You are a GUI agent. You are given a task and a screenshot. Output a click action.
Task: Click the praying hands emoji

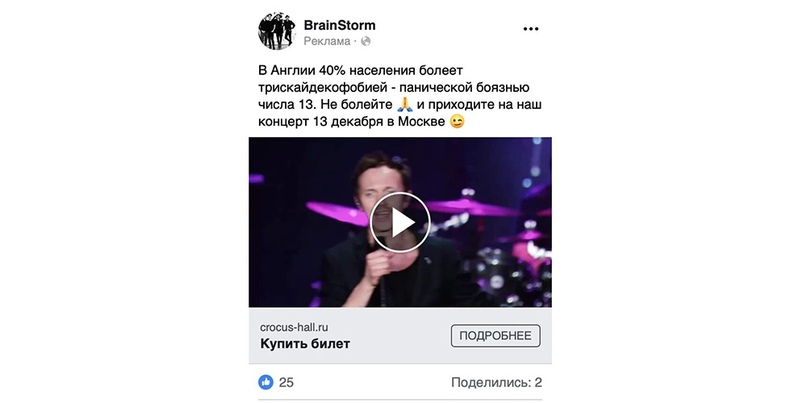[x=406, y=105]
